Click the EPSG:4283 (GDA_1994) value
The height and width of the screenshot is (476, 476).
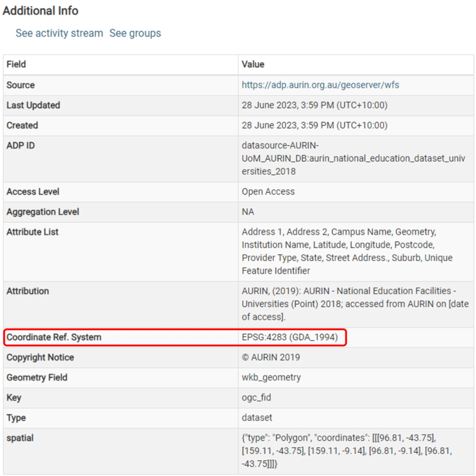coord(290,337)
